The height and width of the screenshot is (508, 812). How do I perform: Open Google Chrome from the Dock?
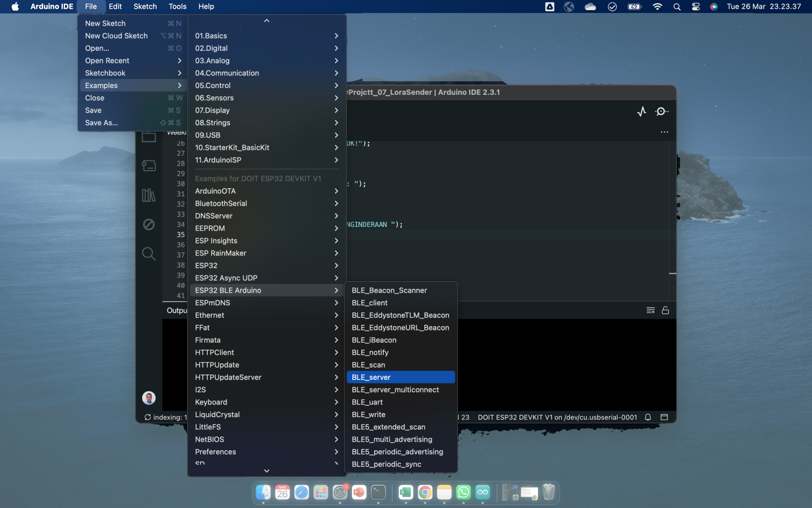[x=425, y=493]
